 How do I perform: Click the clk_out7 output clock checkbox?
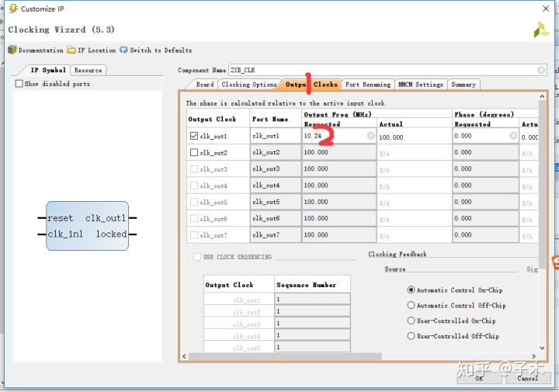tap(194, 235)
